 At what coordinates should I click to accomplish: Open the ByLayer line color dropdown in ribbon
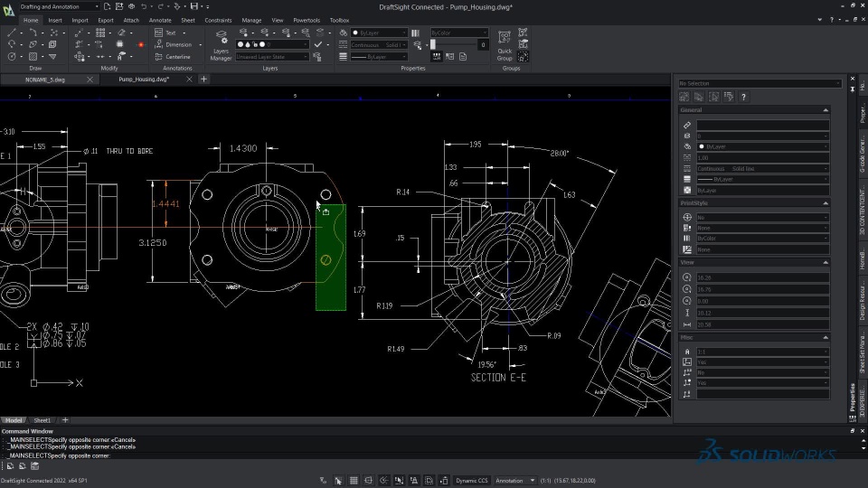(x=379, y=33)
